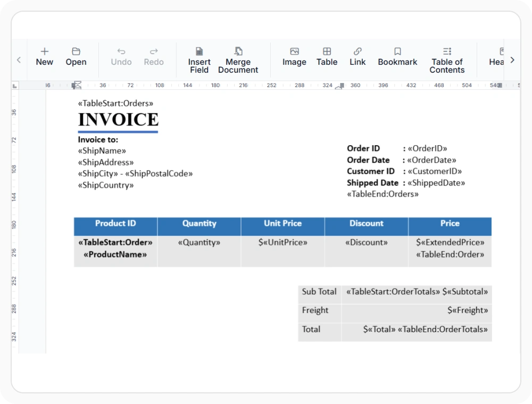
Task: Click the New document icon
Action: [x=45, y=51]
